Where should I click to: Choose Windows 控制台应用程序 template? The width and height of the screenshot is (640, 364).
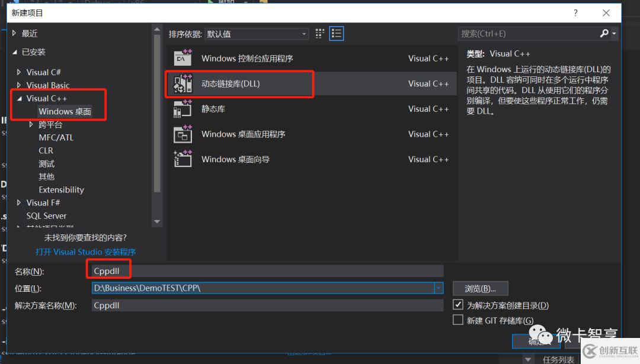311,58
